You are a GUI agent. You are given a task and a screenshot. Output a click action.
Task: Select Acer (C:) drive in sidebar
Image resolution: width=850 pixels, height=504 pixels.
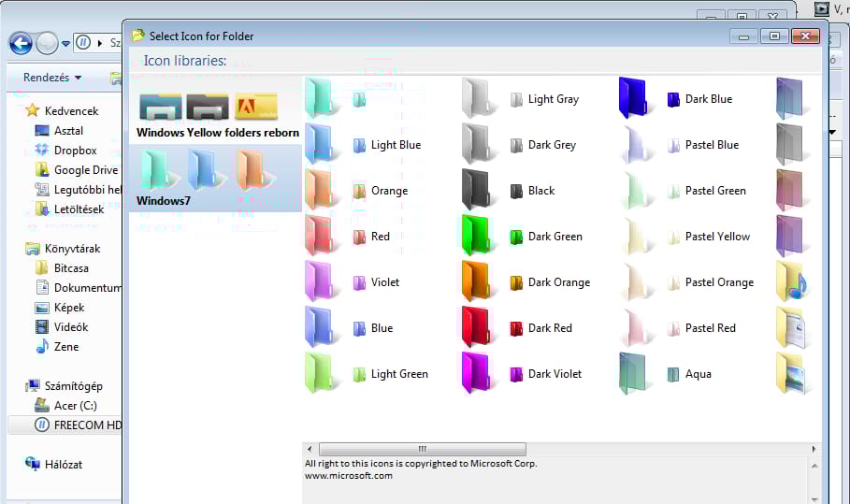(x=65, y=406)
